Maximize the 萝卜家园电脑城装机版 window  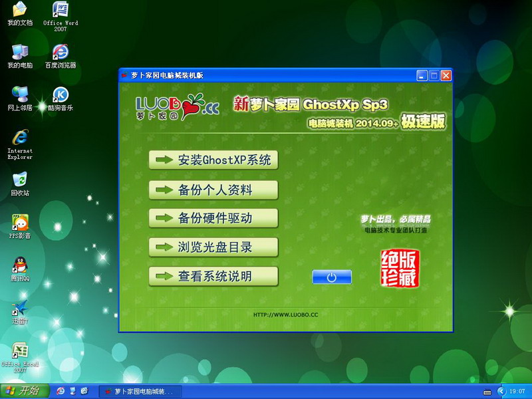click(434, 76)
